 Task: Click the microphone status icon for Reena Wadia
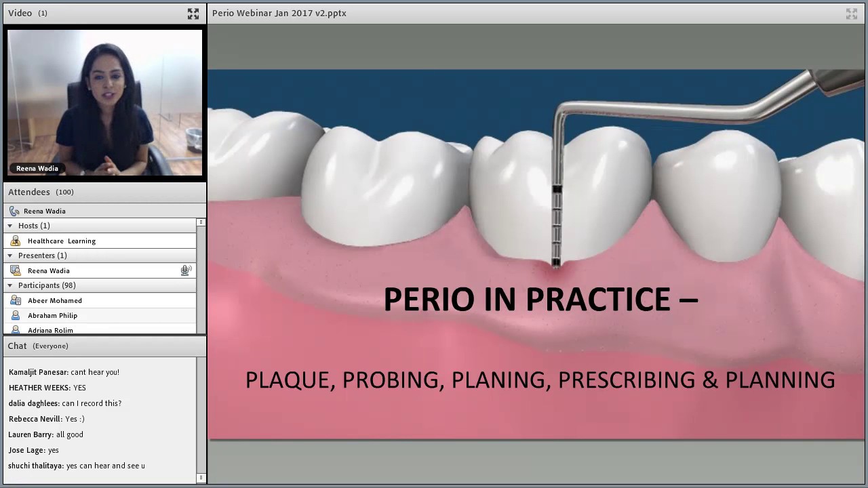click(186, 270)
